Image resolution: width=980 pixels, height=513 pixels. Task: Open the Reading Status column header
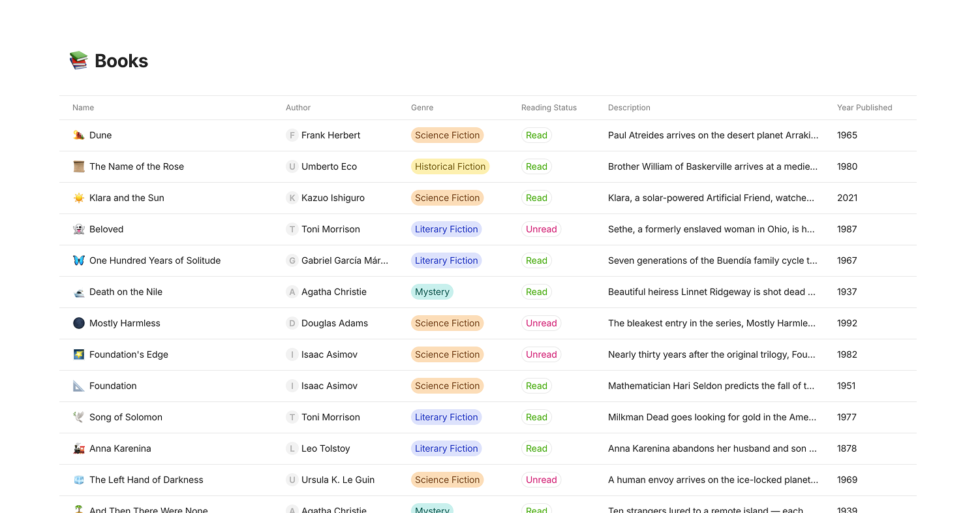549,108
